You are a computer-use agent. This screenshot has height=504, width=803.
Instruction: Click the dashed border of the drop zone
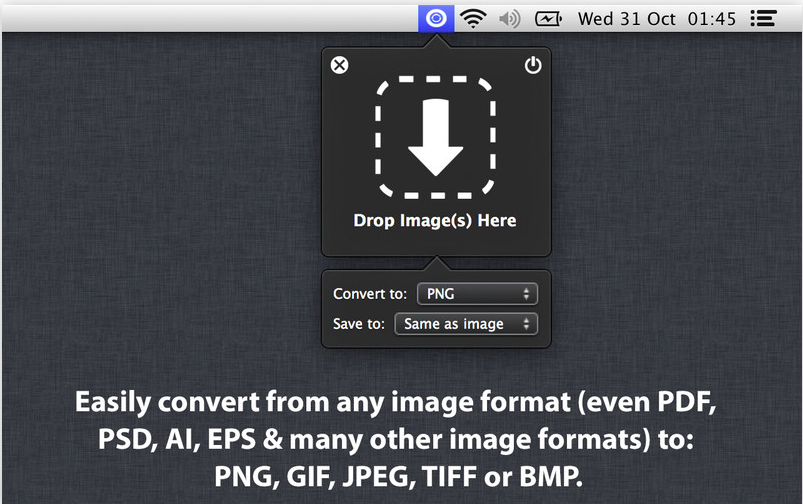[x=378, y=138]
